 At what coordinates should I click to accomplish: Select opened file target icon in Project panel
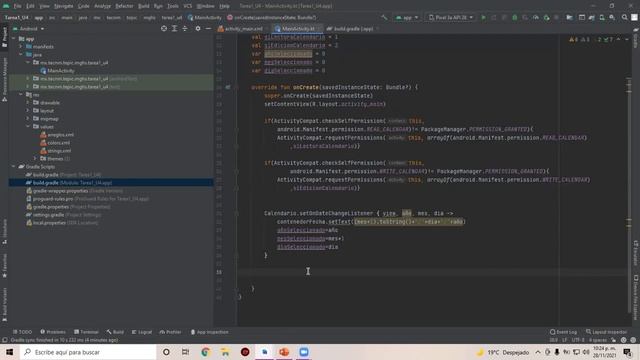164,29
